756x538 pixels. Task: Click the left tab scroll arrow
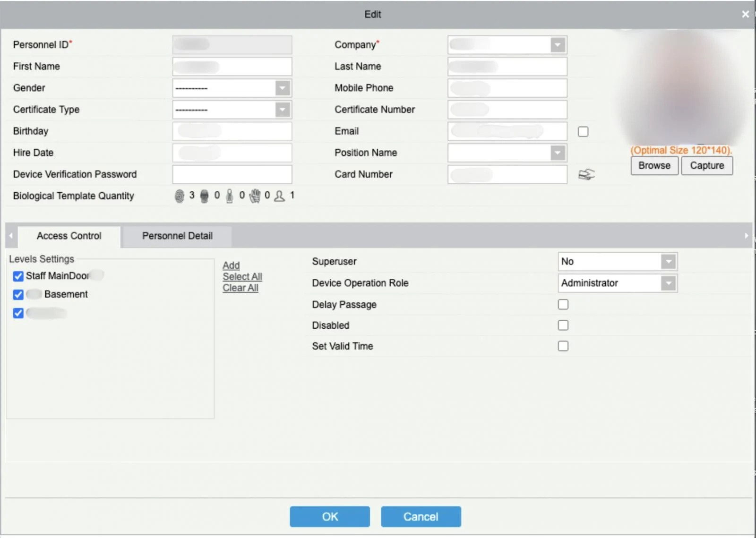coord(11,236)
